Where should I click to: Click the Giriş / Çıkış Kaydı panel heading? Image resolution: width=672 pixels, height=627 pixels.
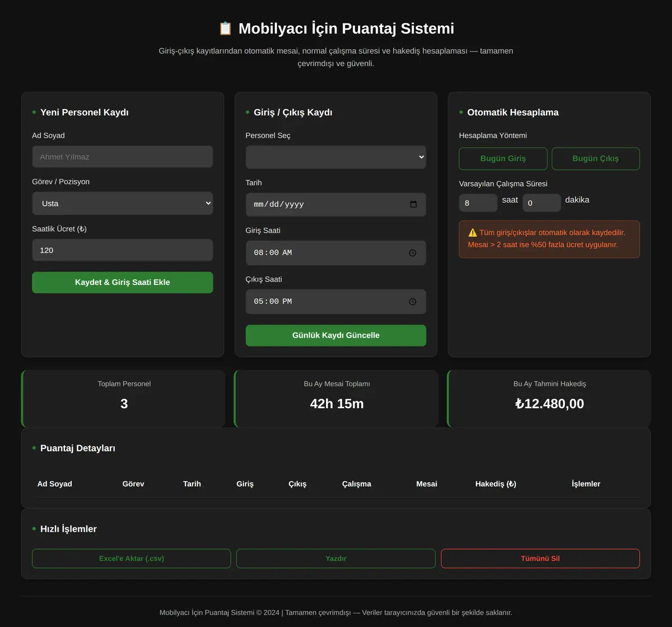click(x=293, y=113)
